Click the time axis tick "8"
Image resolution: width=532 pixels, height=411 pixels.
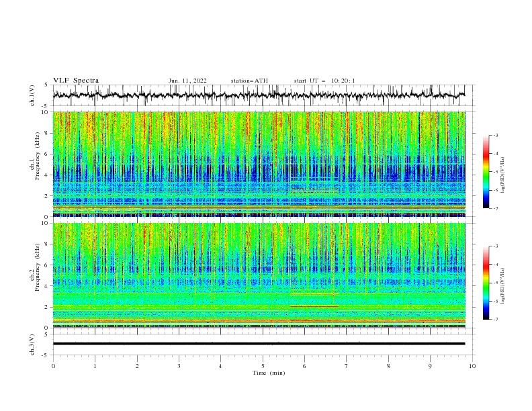388,366
